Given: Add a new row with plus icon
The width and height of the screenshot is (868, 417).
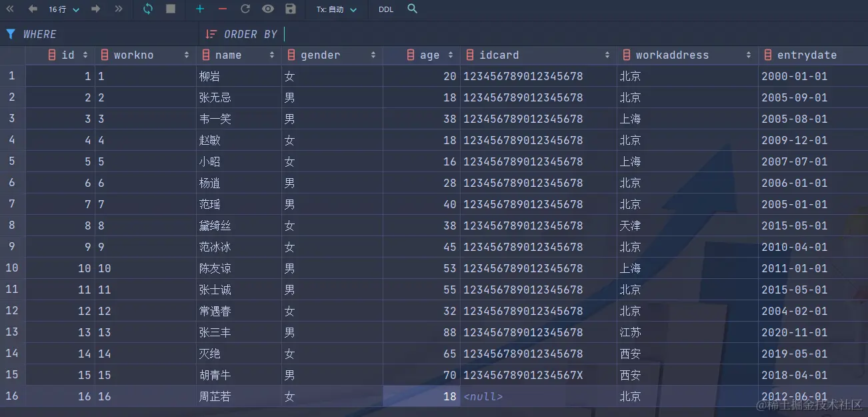Looking at the screenshot, I should 200,9.
